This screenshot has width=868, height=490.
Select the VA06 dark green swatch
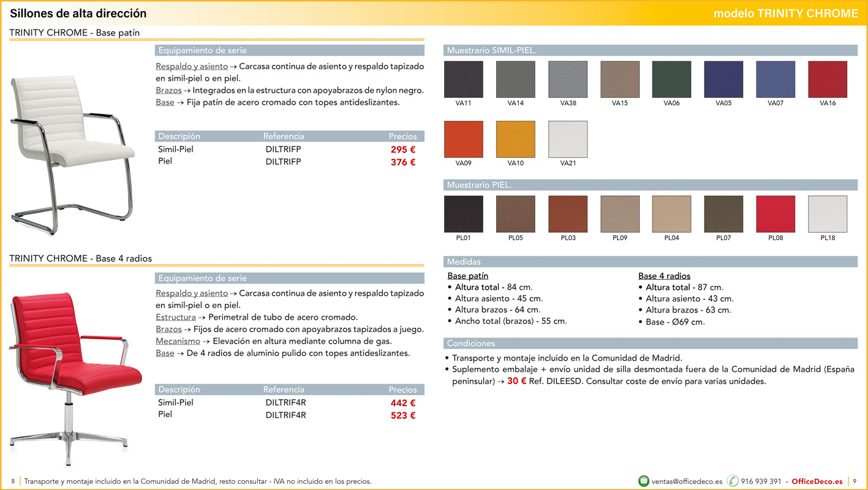tap(671, 80)
